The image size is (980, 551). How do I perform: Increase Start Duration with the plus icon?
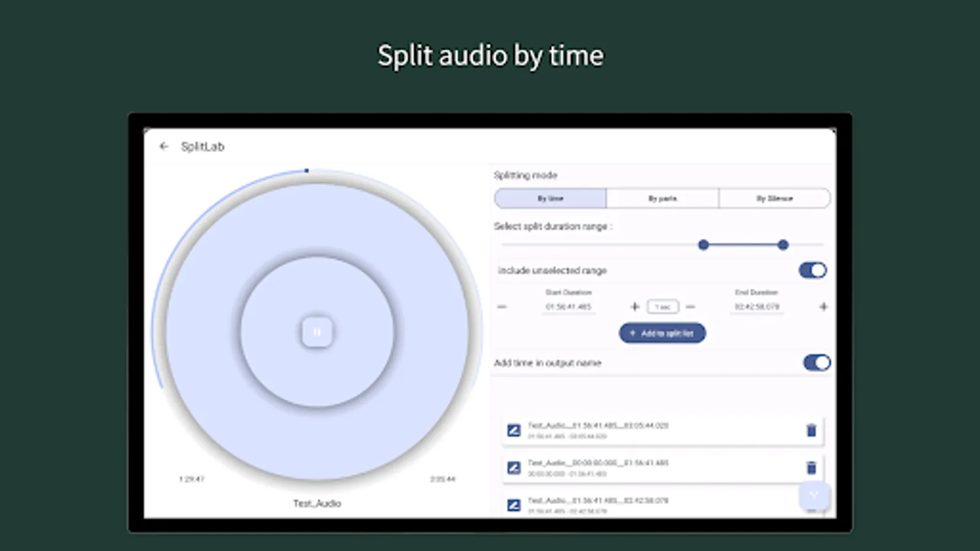point(635,307)
